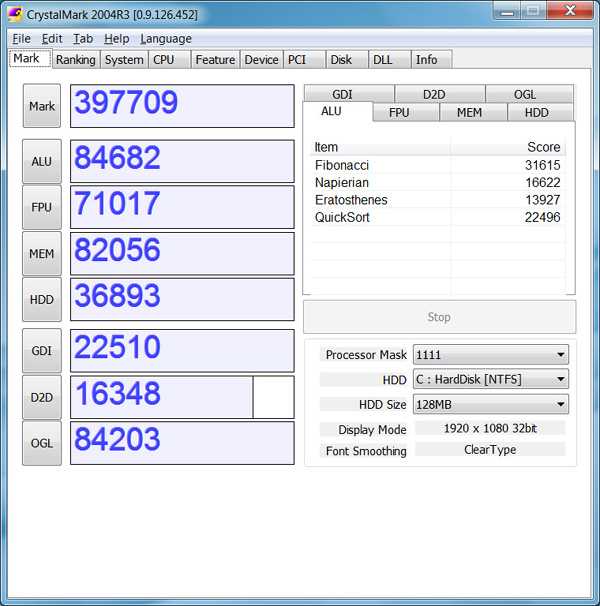This screenshot has height=606, width=600.
Task: Switch to the System tab
Action: point(124,60)
